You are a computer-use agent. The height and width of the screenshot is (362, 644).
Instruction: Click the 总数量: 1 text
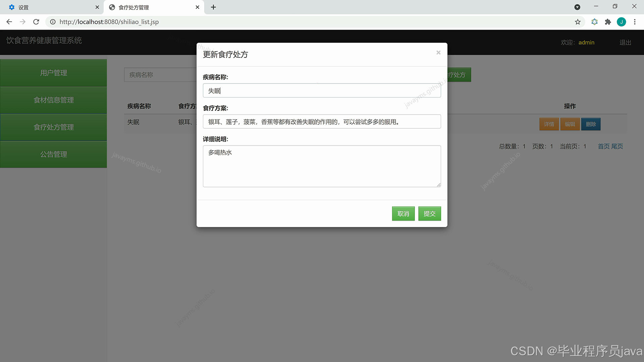point(512,146)
